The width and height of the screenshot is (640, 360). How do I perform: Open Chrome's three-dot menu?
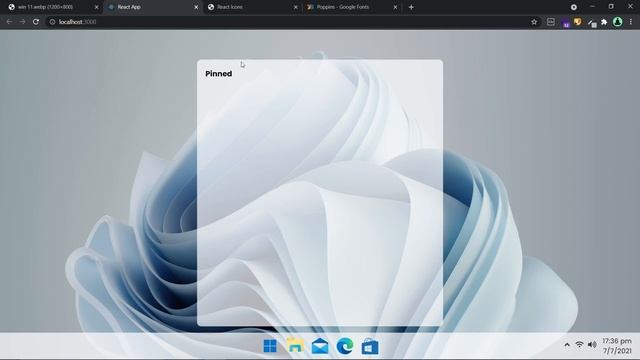click(x=631, y=22)
